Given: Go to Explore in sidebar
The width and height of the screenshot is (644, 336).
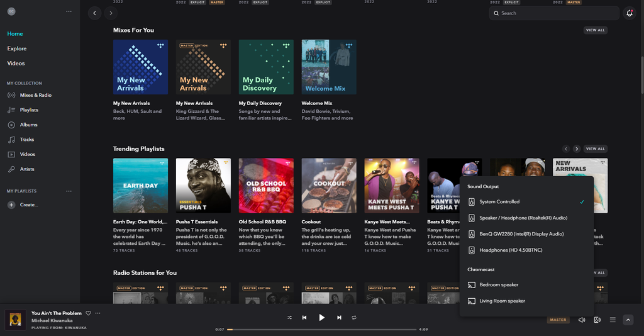Looking at the screenshot, I should 17,48.
